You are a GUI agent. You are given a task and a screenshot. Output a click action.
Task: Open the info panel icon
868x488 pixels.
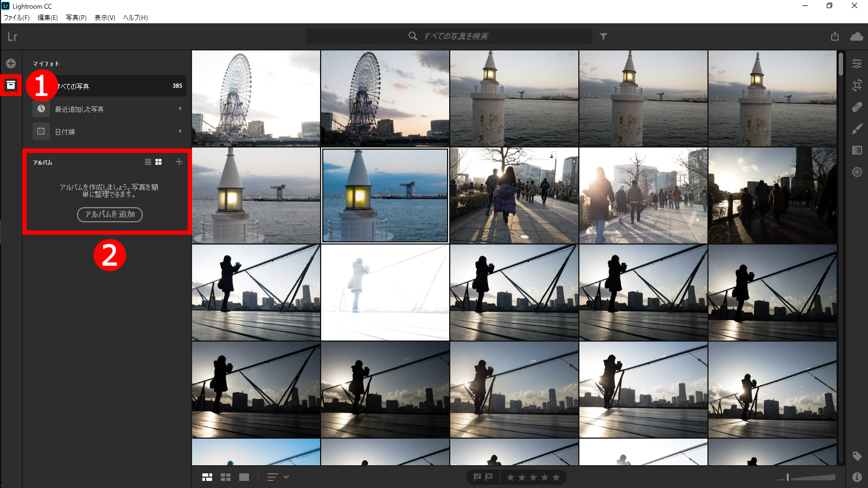pyautogui.click(x=857, y=477)
